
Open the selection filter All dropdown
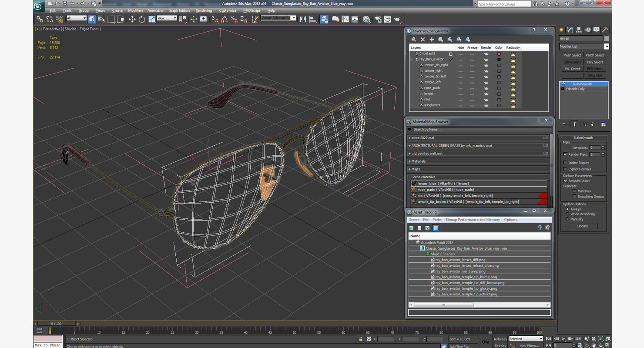(76, 18)
